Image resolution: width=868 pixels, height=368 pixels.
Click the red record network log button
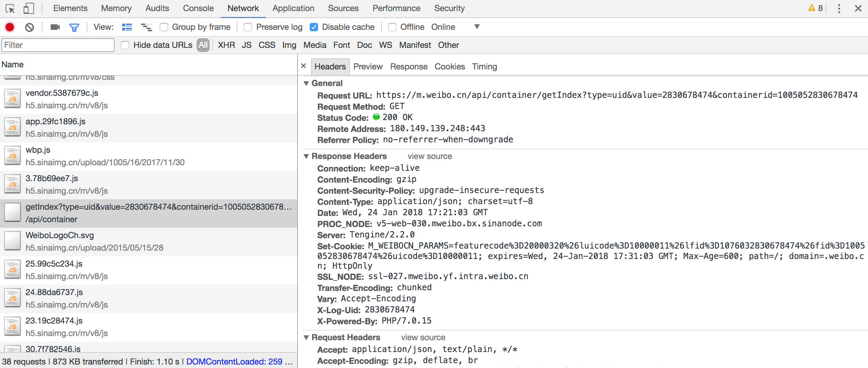(10, 27)
